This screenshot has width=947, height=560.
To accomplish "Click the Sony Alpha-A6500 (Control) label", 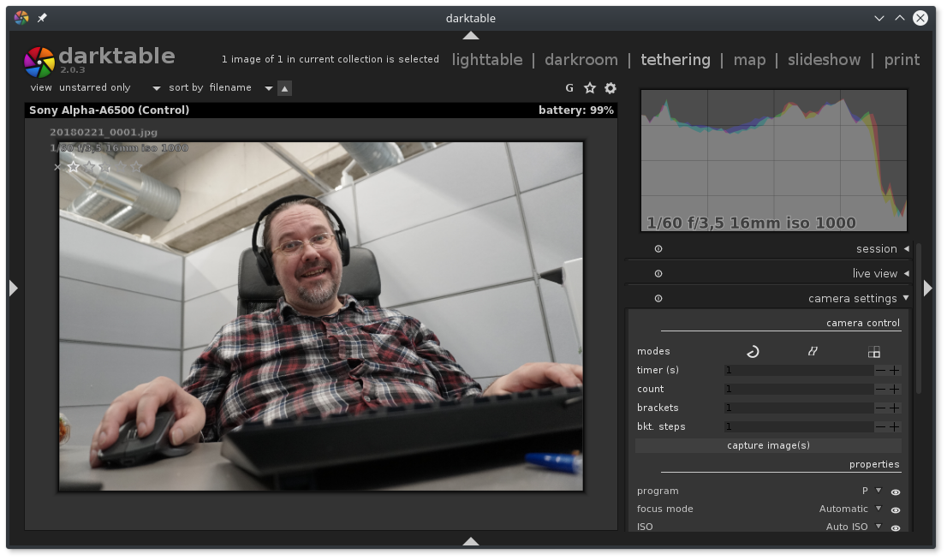I will (x=110, y=110).
